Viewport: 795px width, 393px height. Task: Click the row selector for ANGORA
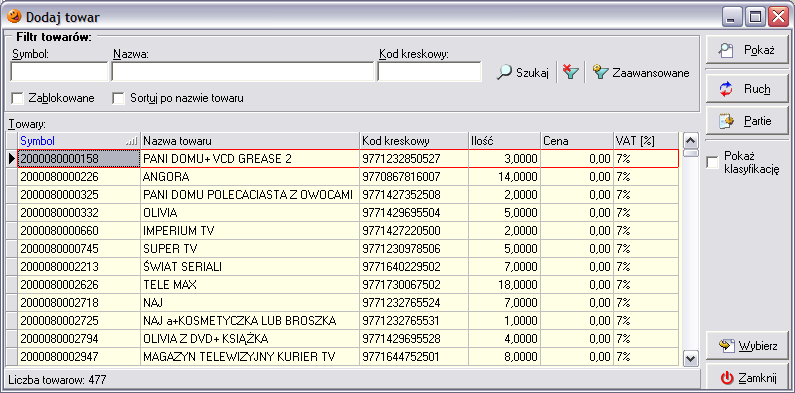click(12, 177)
